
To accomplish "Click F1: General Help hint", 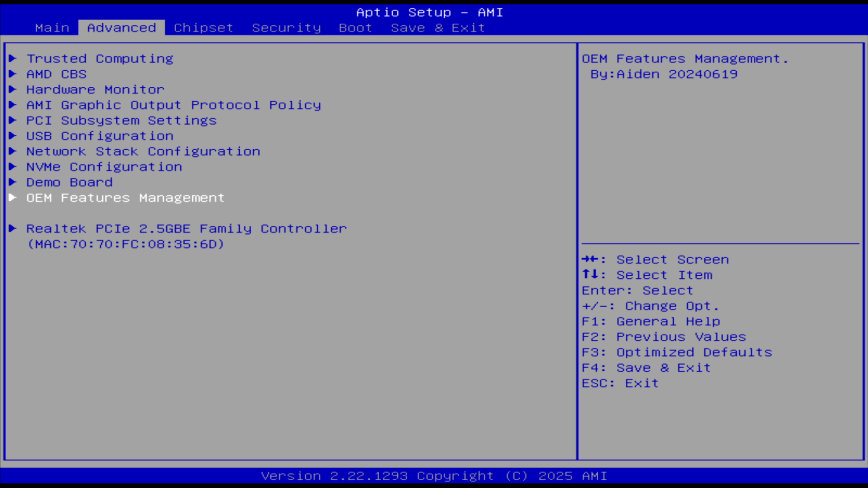I will pos(651,322).
